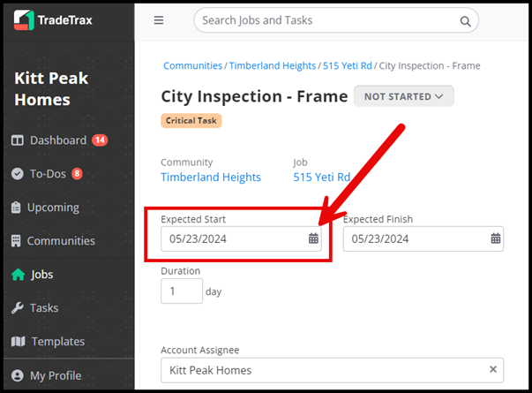This screenshot has width=532, height=393.
Task: Open Timberland Heights community link
Action: (211, 177)
